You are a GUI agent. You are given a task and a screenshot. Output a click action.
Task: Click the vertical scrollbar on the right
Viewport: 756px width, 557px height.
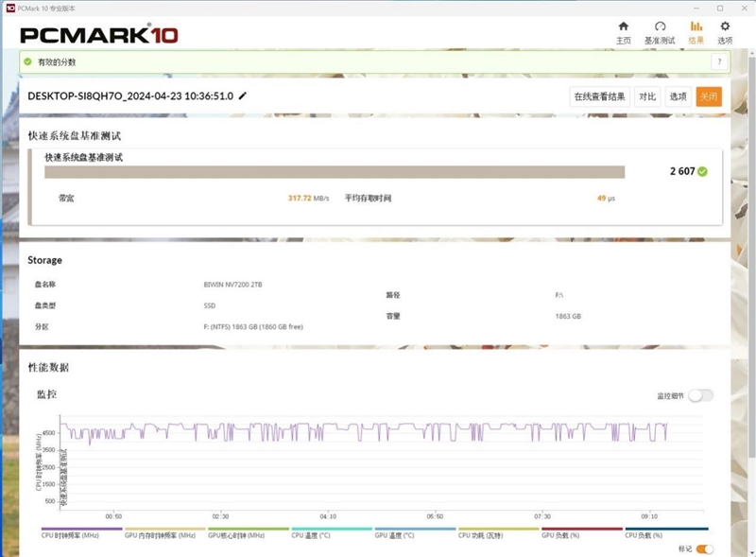[x=751, y=256]
